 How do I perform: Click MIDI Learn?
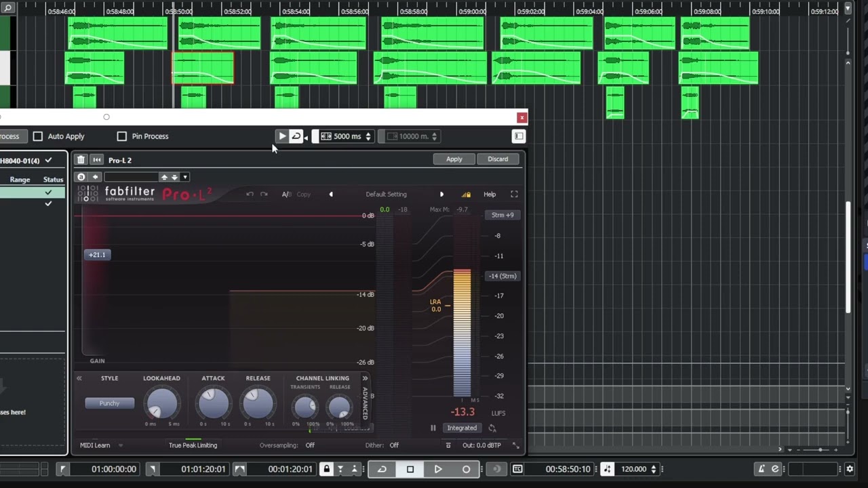click(x=95, y=445)
